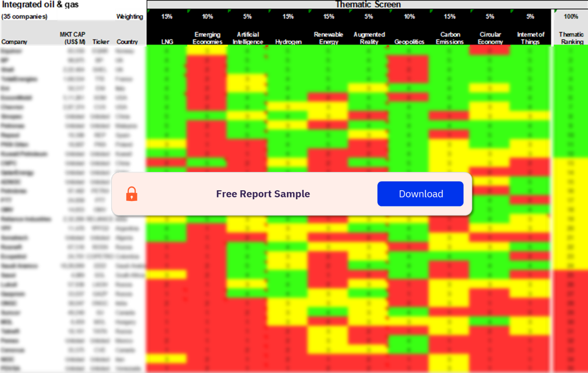Click the 5% weighting above Artificial Intelligence
The height and width of the screenshot is (373, 588).
tap(248, 17)
